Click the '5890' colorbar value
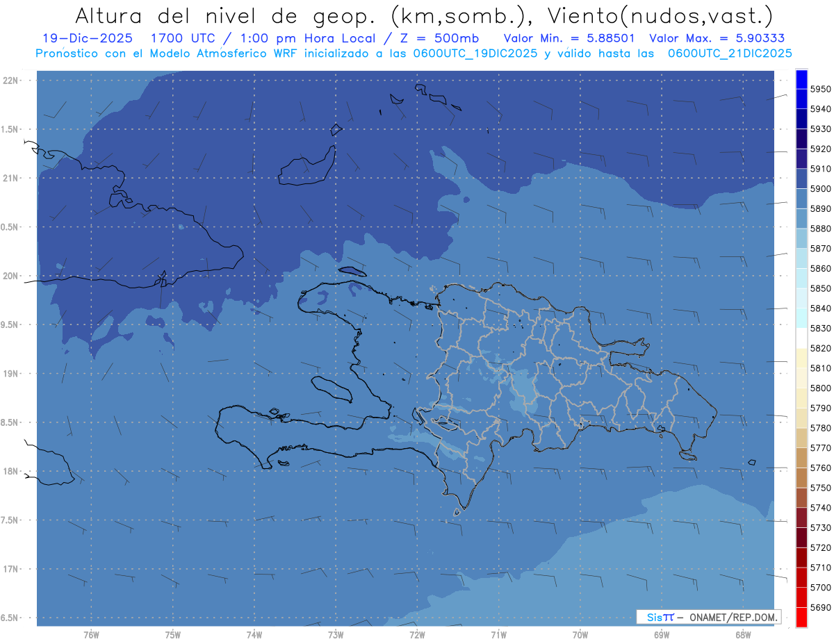This screenshot has height=644, width=834. pos(820,208)
